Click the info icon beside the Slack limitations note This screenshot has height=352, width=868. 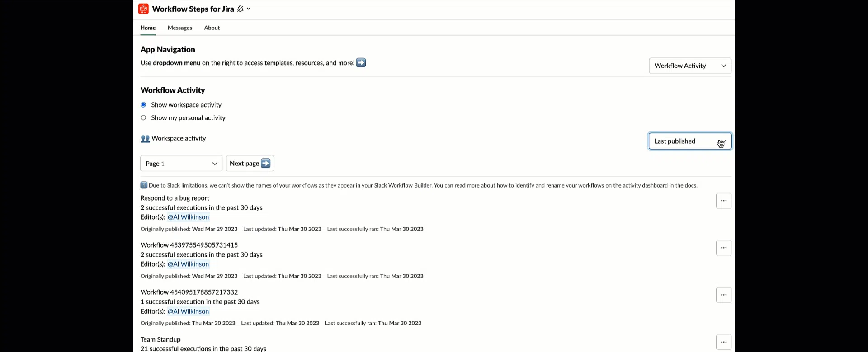pyautogui.click(x=144, y=185)
